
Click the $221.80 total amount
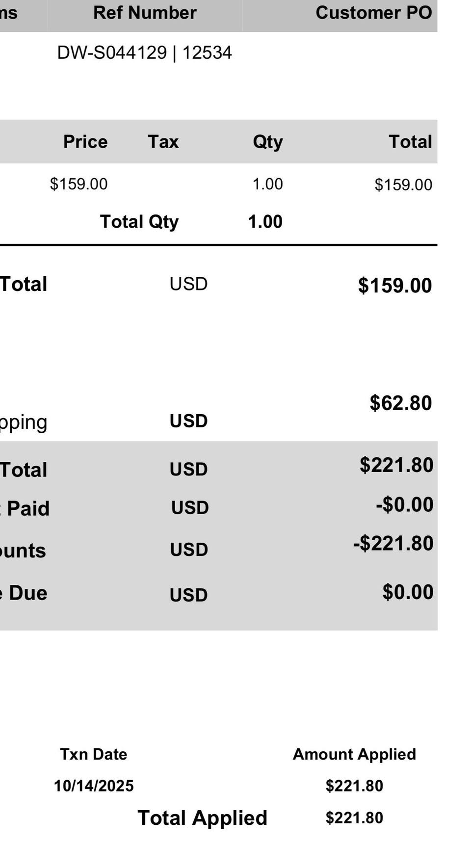396,465
